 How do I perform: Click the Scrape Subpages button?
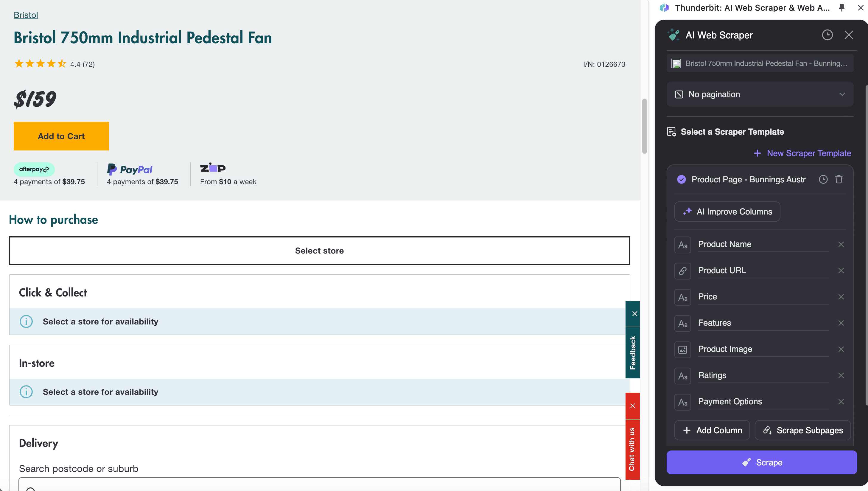[802, 430]
